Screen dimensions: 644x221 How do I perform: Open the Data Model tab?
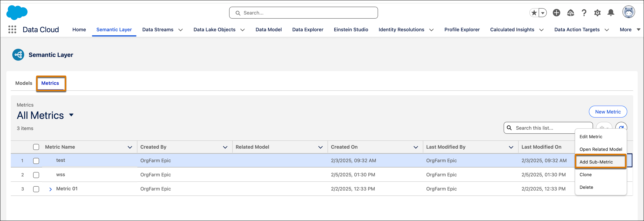269,29
